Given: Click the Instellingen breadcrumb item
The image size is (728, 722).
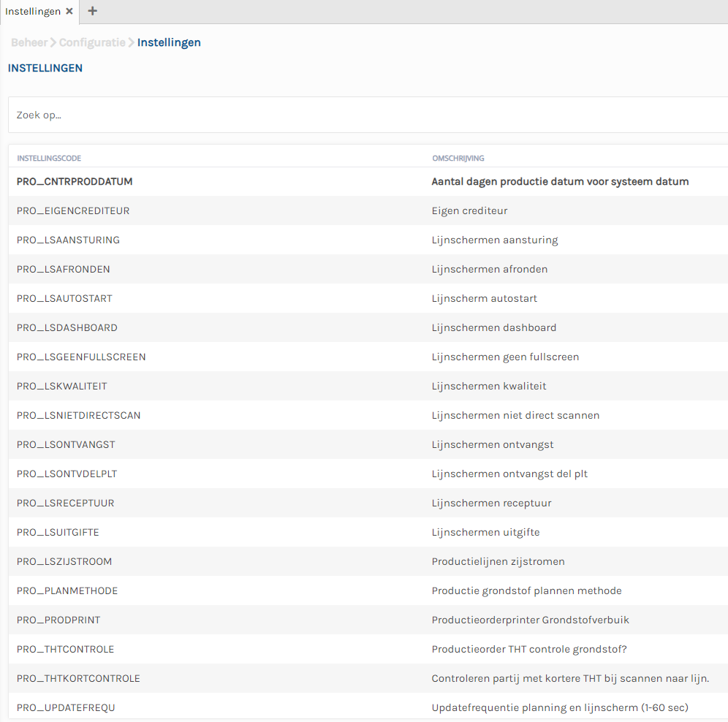Looking at the screenshot, I should coord(169,42).
